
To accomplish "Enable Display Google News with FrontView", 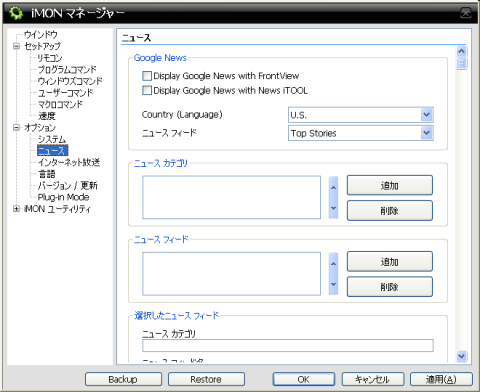I will coord(147,76).
